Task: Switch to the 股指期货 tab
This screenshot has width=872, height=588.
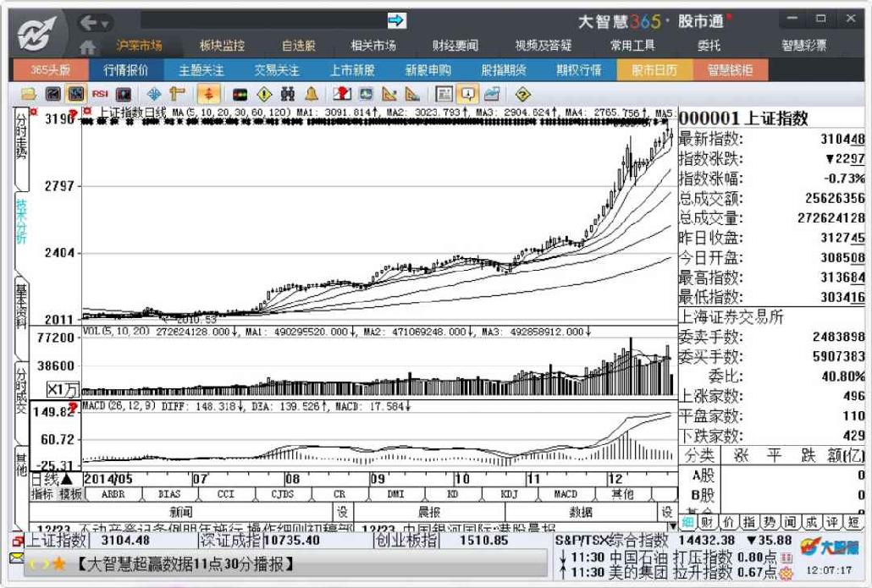Action: [x=503, y=70]
